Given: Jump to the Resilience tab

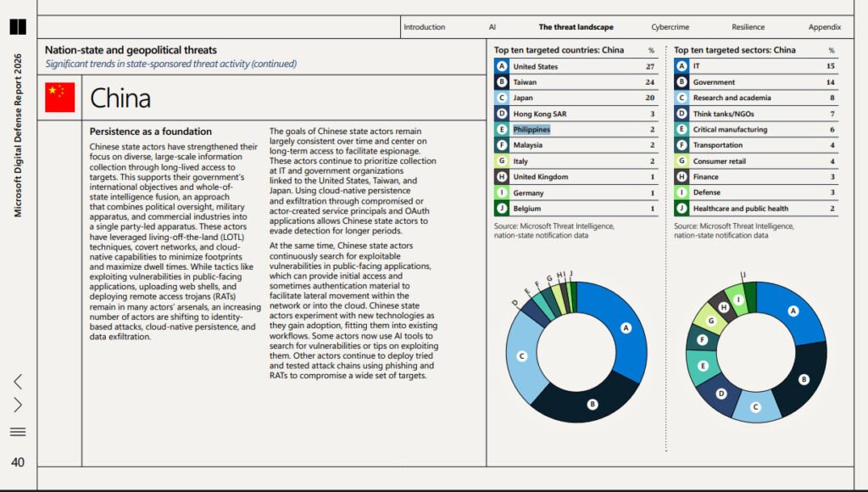Looking at the screenshot, I should tap(748, 27).
